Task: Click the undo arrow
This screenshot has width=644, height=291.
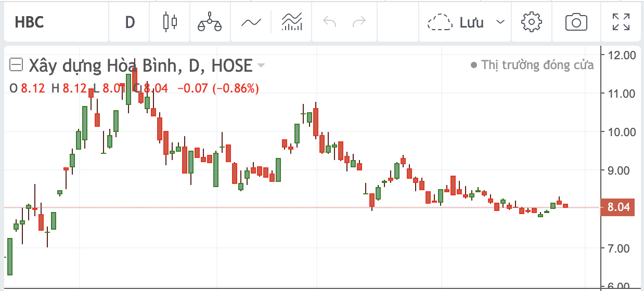Action: coord(329,22)
